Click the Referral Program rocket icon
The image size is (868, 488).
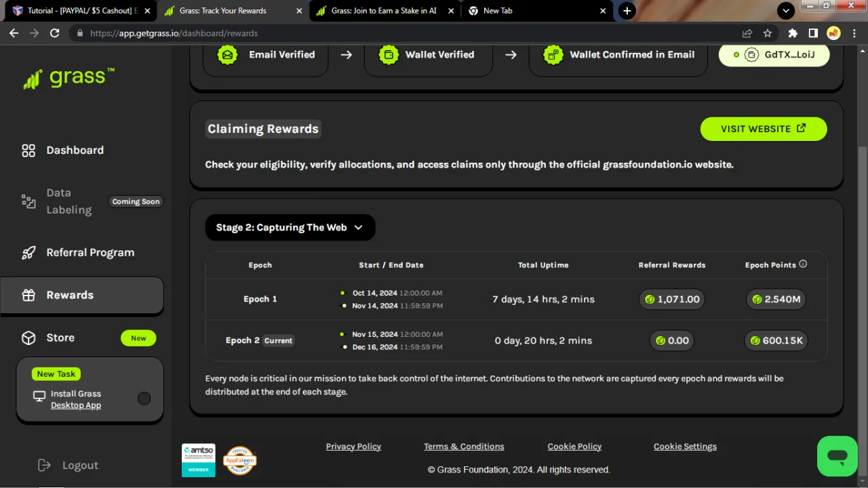click(x=28, y=253)
